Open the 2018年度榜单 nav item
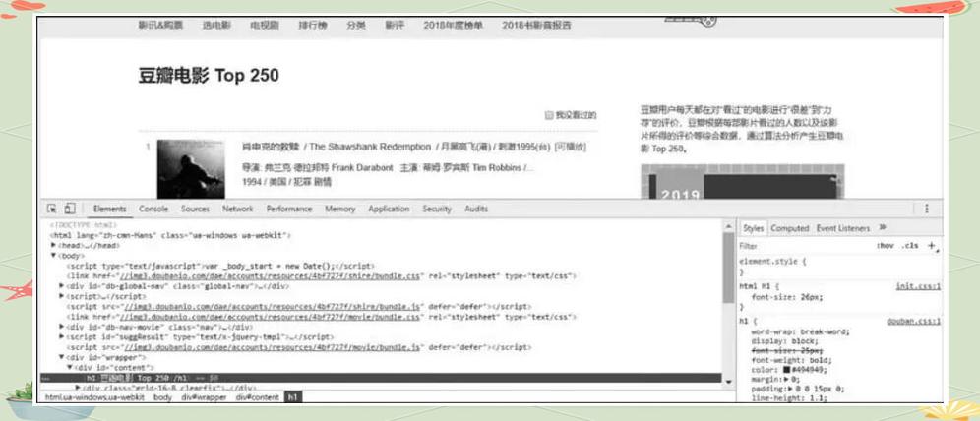The height and width of the screenshot is (421, 980). pos(454,26)
